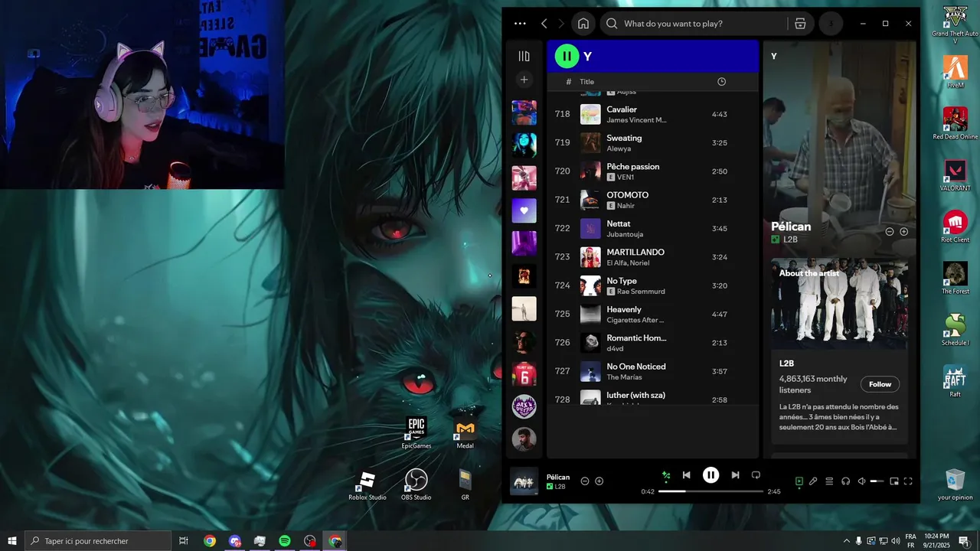The image size is (980, 551).
Task: Click the clock duration column header
Action: pyautogui.click(x=721, y=82)
